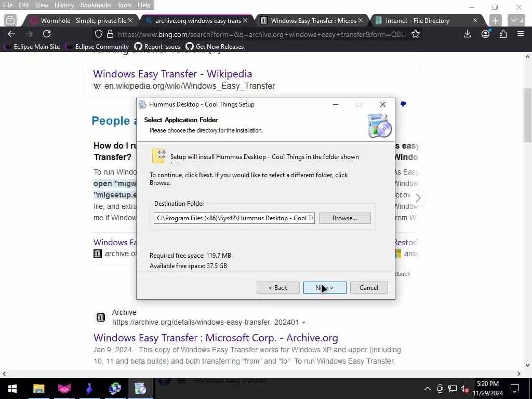Open the workspaces icon left of tabs
Viewport: 532px width, 399px height.
click(10, 21)
